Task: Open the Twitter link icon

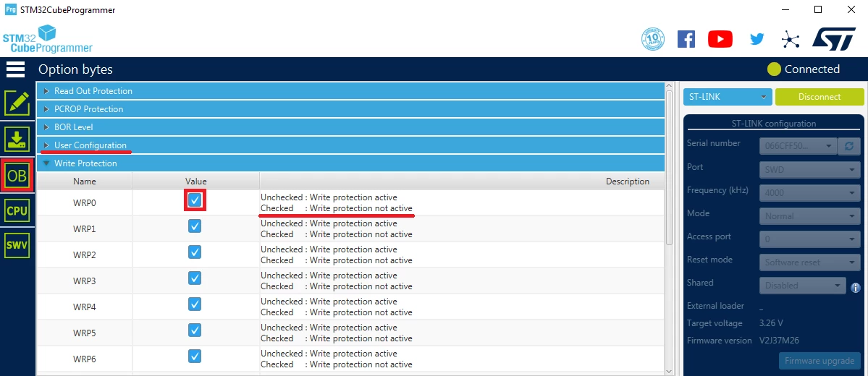Action: pos(757,39)
